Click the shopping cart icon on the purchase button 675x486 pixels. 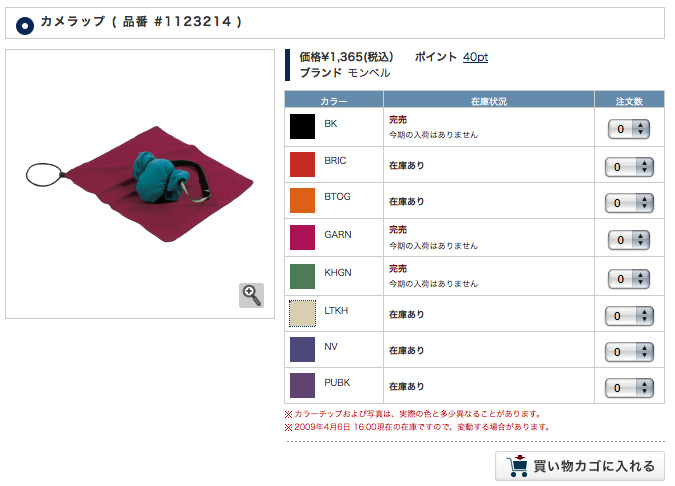pos(517,466)
